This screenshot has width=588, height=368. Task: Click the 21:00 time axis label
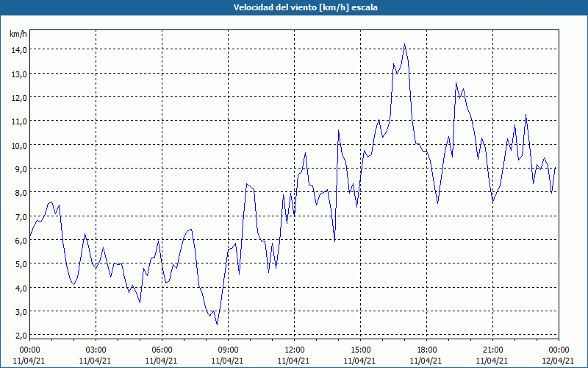pos(492,350)
